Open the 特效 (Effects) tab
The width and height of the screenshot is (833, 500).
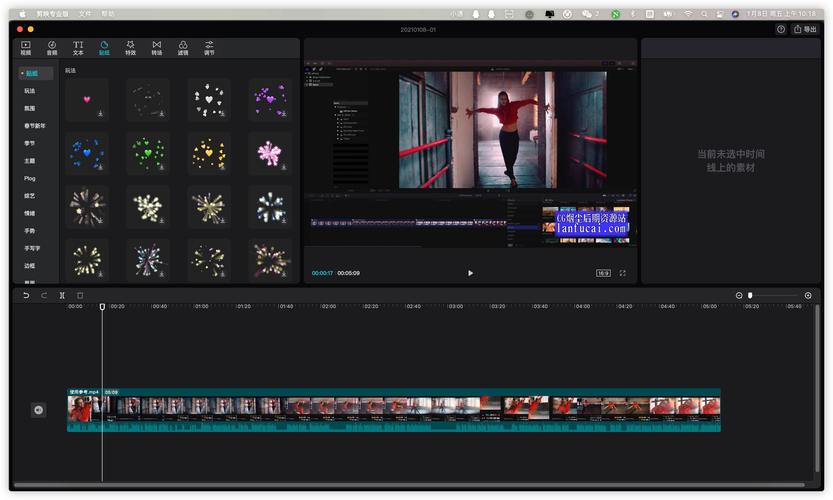point(130,48)
